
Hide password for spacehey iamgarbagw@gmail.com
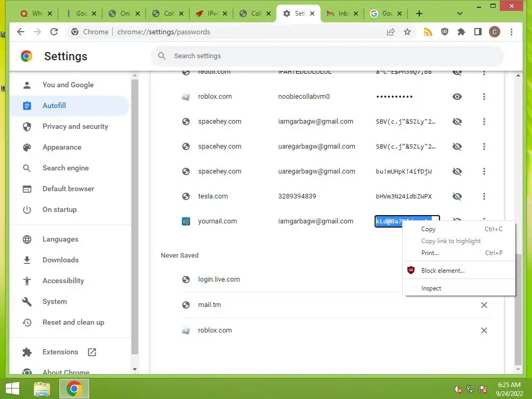point(457,122)
